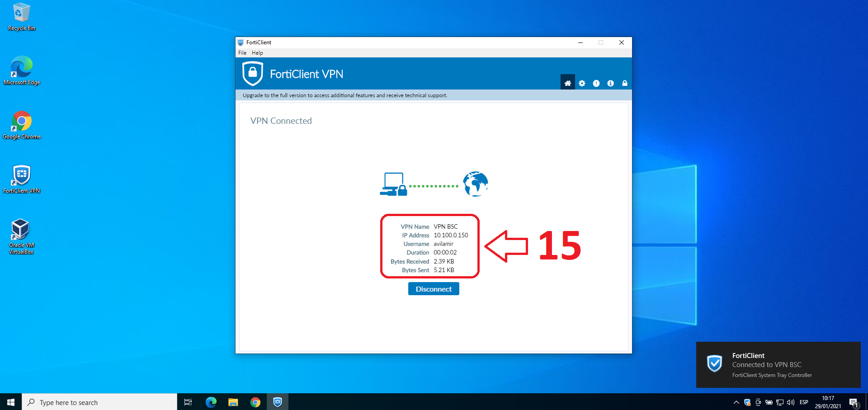The height and width of the screenshot is (410, 868).
Task: Click the FortiClient home icon
Action: coord(567,83)
